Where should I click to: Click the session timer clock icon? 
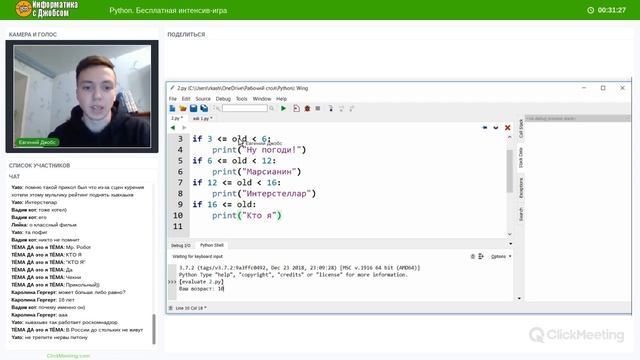pyautogui.click(x=591, y=10)
